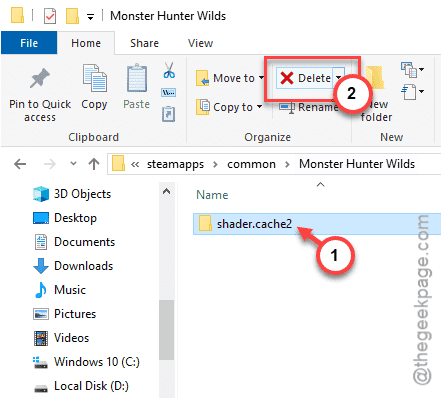This screenshot has width=441, height=398.
Task: Click Pin to Quick access icon
Action: click(40, 79)
